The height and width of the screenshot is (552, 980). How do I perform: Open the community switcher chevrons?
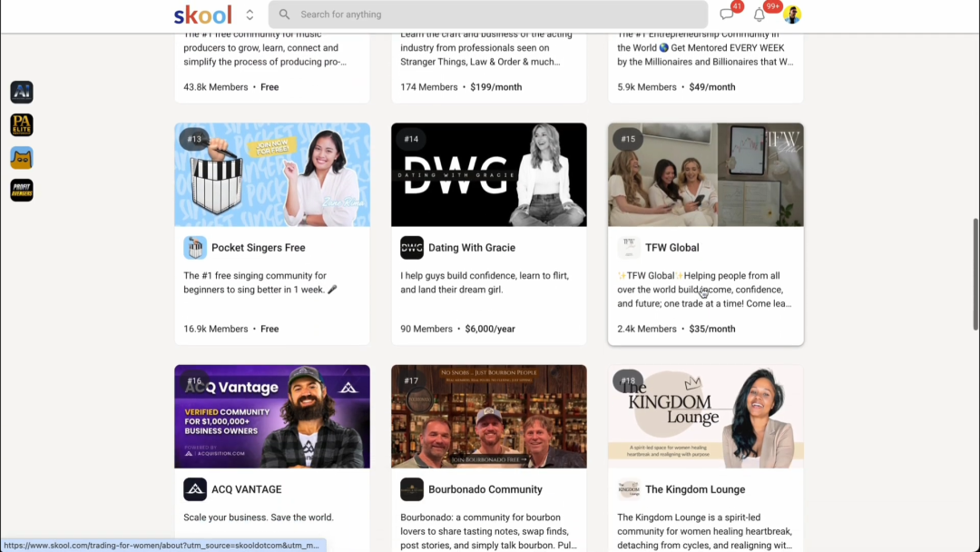pos(250,15)
